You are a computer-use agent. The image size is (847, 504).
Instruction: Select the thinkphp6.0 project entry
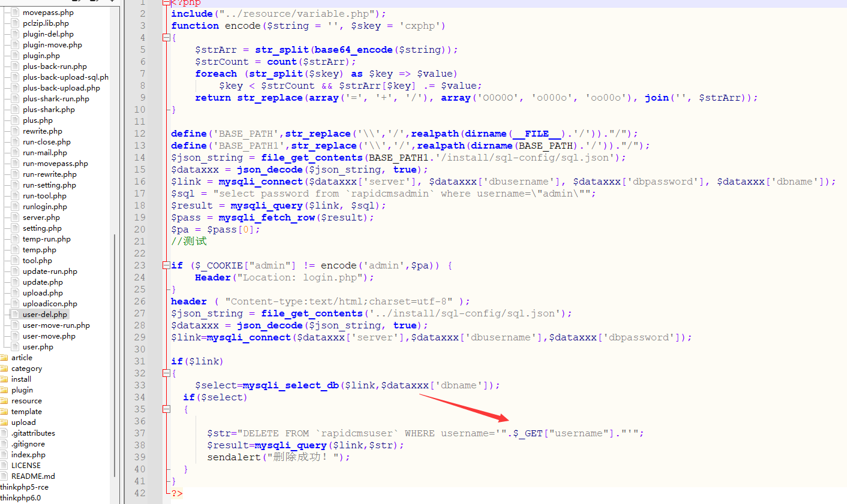(20, 498)
